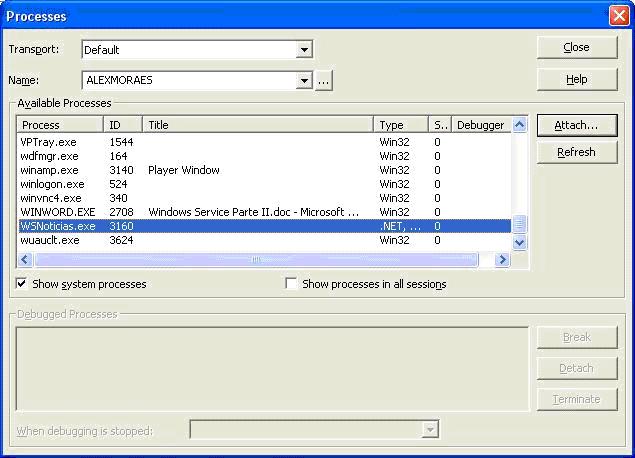Click the Attach... button
Screen dimensions: 635x458
(576, 125)
